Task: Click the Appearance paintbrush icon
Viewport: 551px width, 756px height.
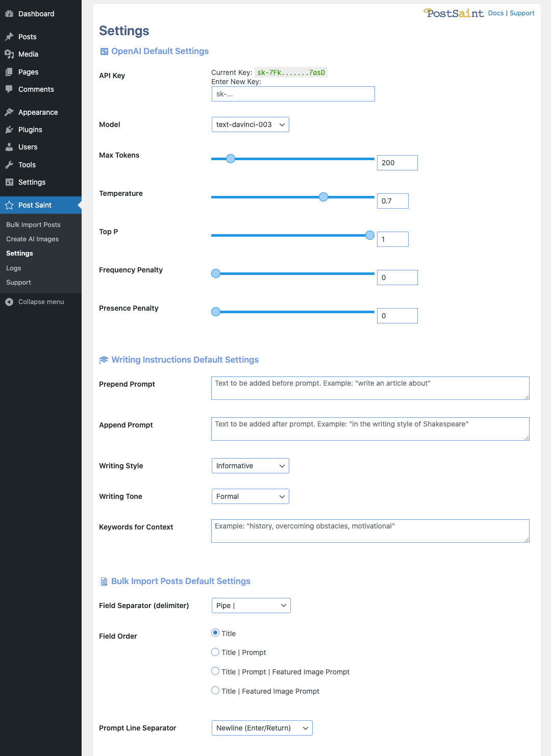Action: [9, 112]
